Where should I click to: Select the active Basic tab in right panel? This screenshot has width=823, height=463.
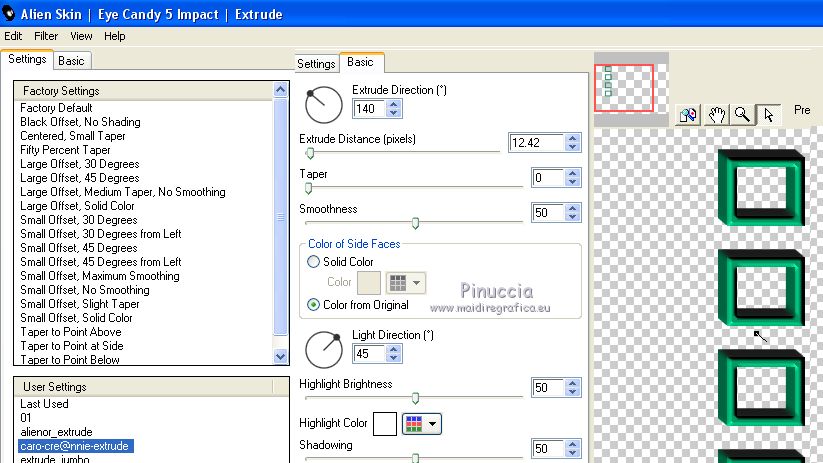[361, 62]
